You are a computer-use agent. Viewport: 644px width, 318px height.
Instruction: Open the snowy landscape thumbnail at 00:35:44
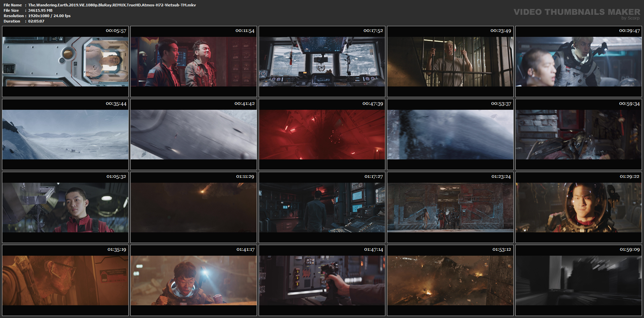(x=66, y=134)
